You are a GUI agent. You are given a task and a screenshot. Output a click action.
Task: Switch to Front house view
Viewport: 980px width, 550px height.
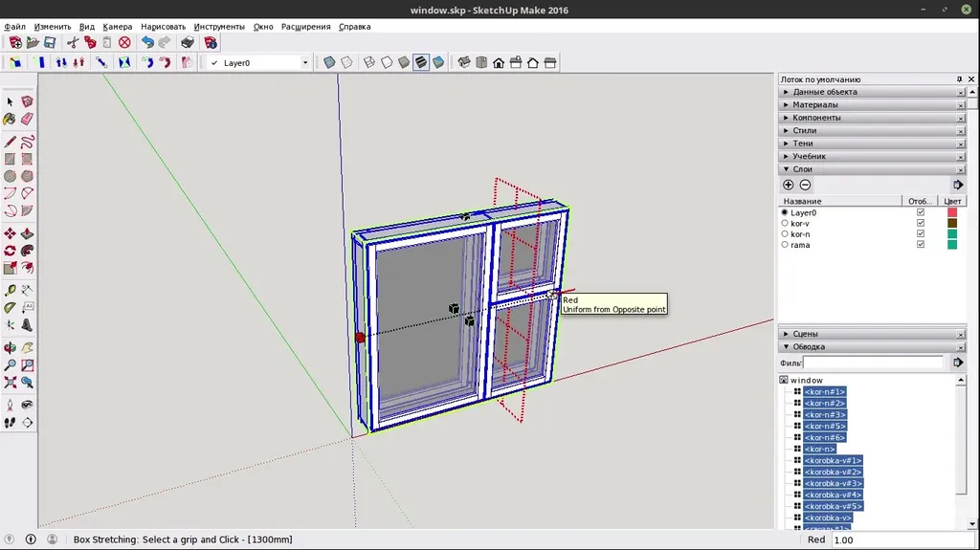pyautogui.click(x=499, y=62)
